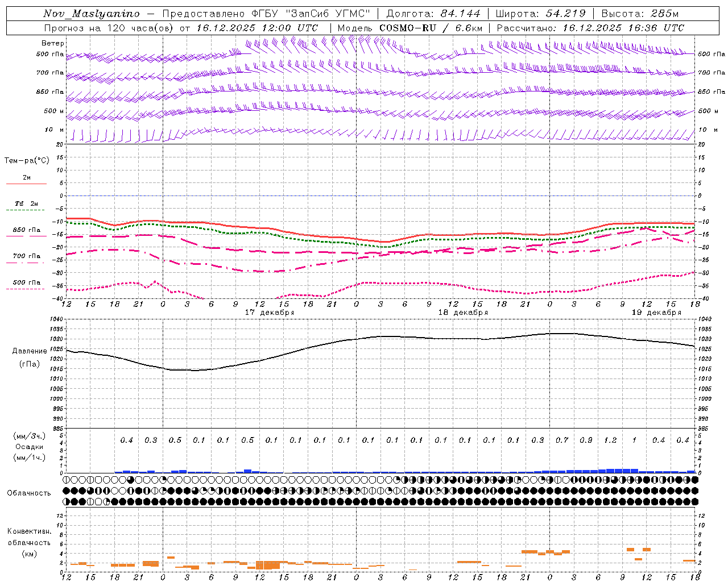Click the forecast start time 16.12.2025 12:00 UTC

(257, 28)
